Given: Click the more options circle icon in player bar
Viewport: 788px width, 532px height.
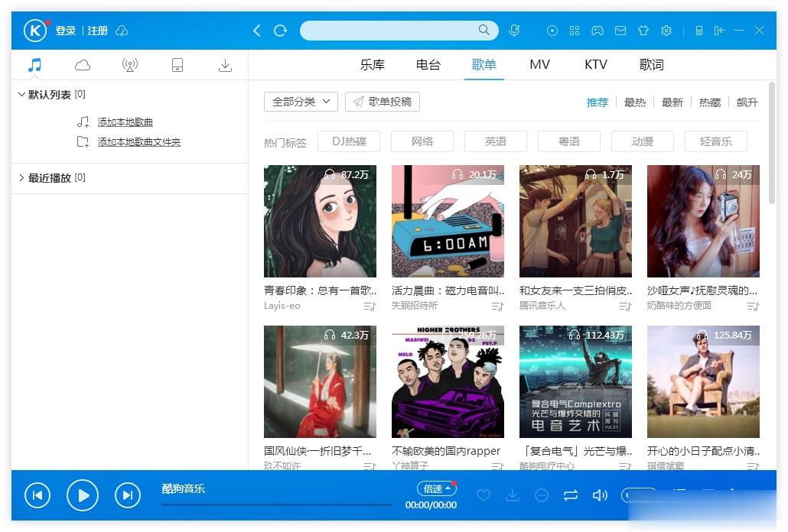Looking at the screenshot, I should [x=541, y=495].
